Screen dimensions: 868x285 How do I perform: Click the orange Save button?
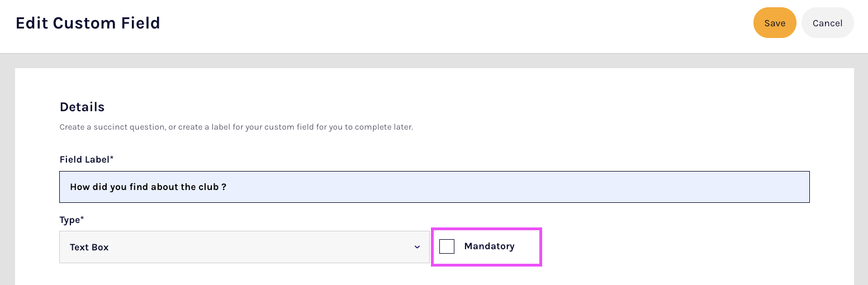pos(774,23)
